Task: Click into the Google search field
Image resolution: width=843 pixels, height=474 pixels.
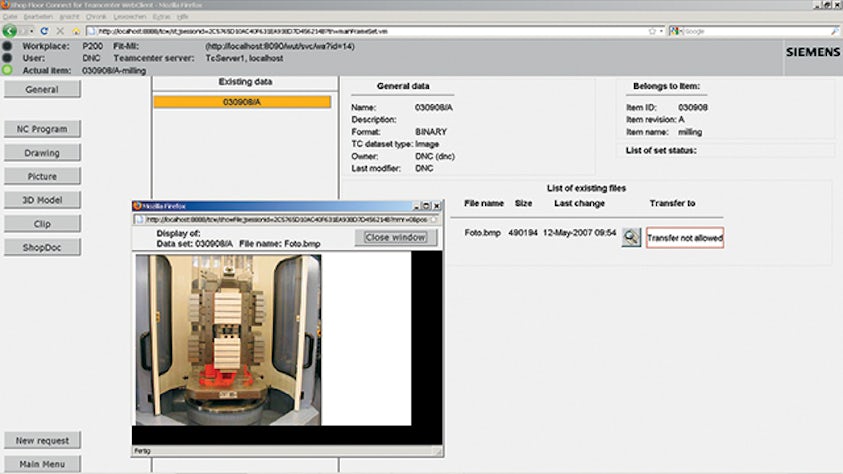Action: [x=755, y=31]
